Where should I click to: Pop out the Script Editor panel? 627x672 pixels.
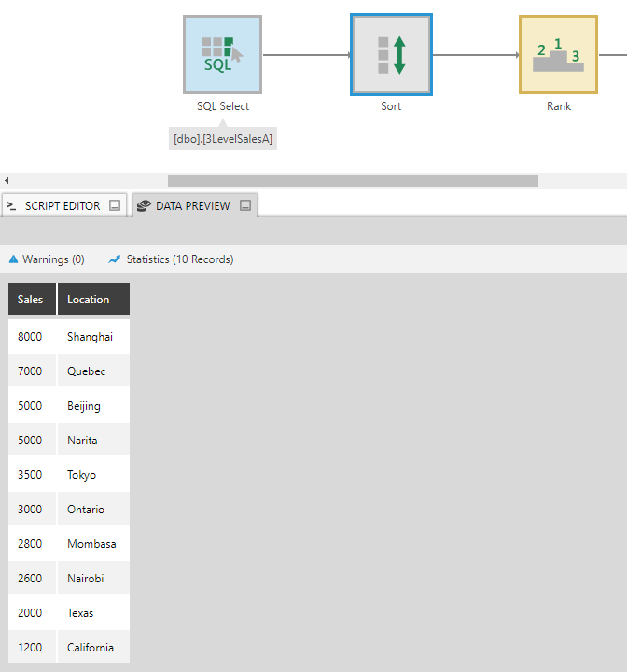[115, 206]
